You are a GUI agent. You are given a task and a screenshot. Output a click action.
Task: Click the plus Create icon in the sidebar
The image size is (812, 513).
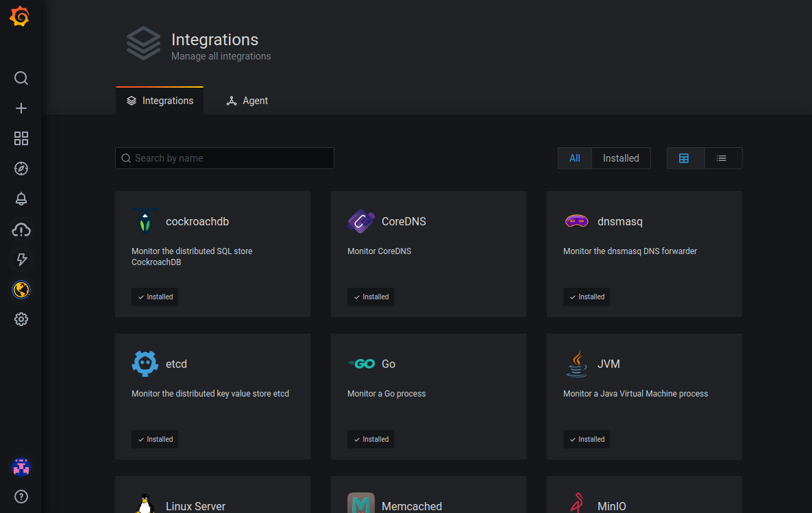(x=21, y=108)
